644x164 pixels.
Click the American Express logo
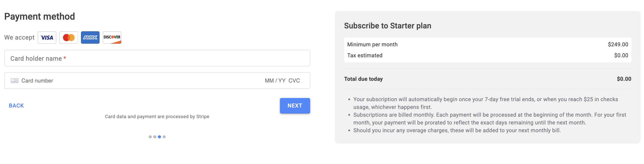[90, 38]
